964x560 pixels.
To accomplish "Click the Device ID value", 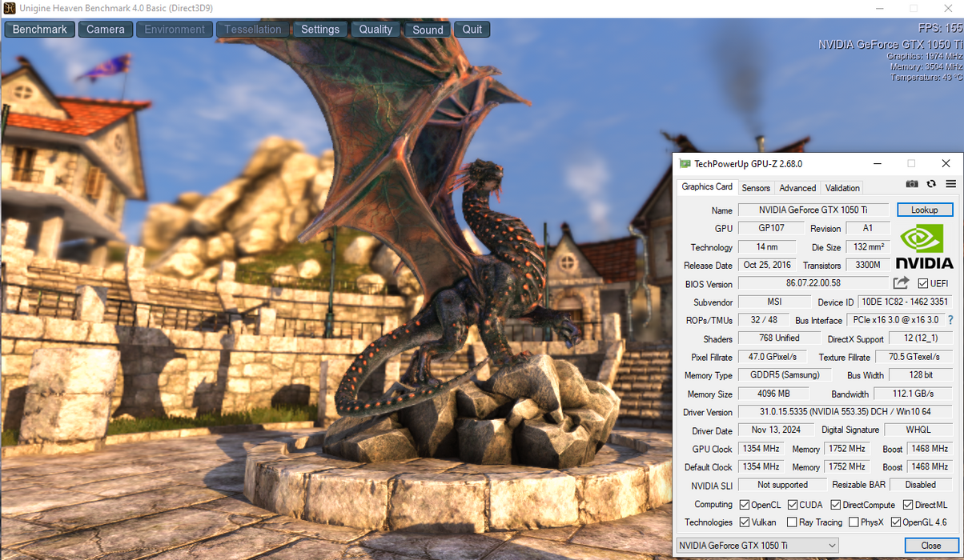I will 906,302.
